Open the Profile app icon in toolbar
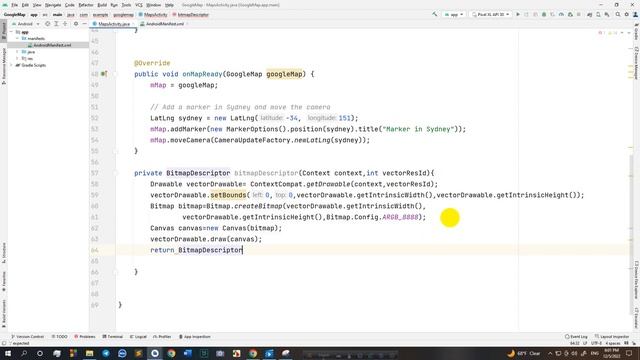 pos(561,14)
